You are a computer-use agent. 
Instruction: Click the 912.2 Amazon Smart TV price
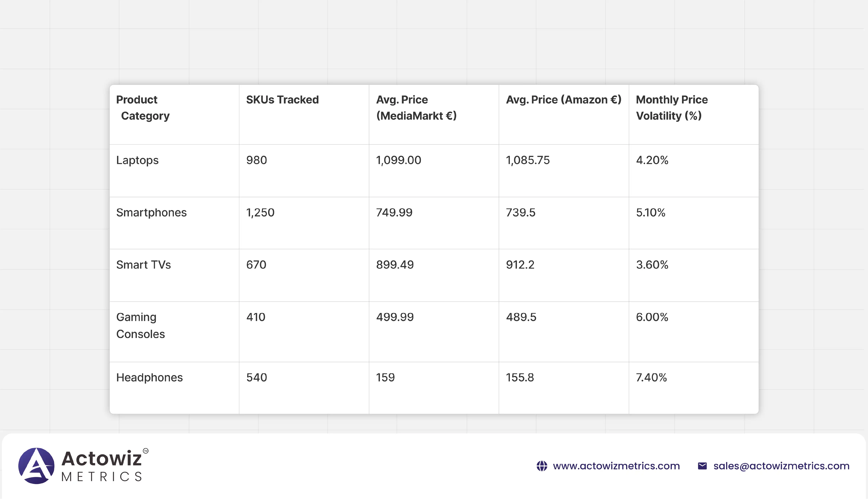pos(520,265)
